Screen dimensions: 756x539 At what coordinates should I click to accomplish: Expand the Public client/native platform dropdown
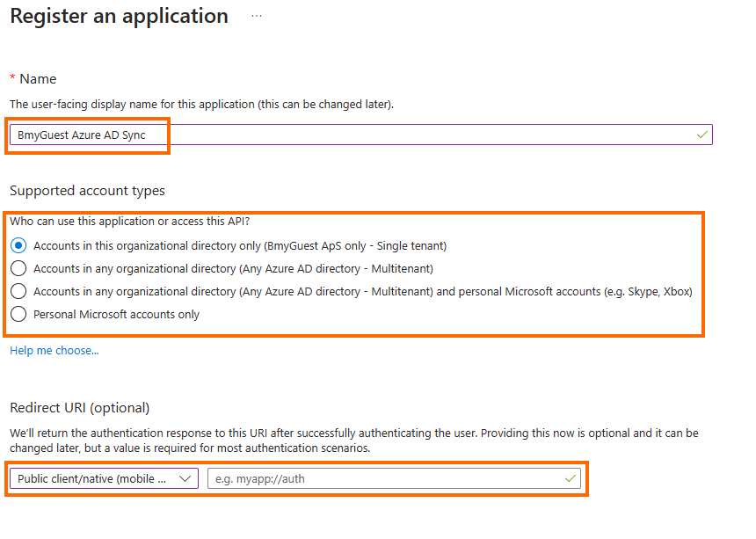point(104,478)
